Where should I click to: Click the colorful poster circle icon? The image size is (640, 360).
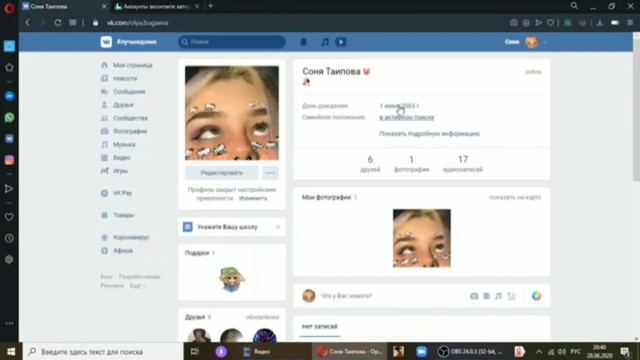[536, 296]
